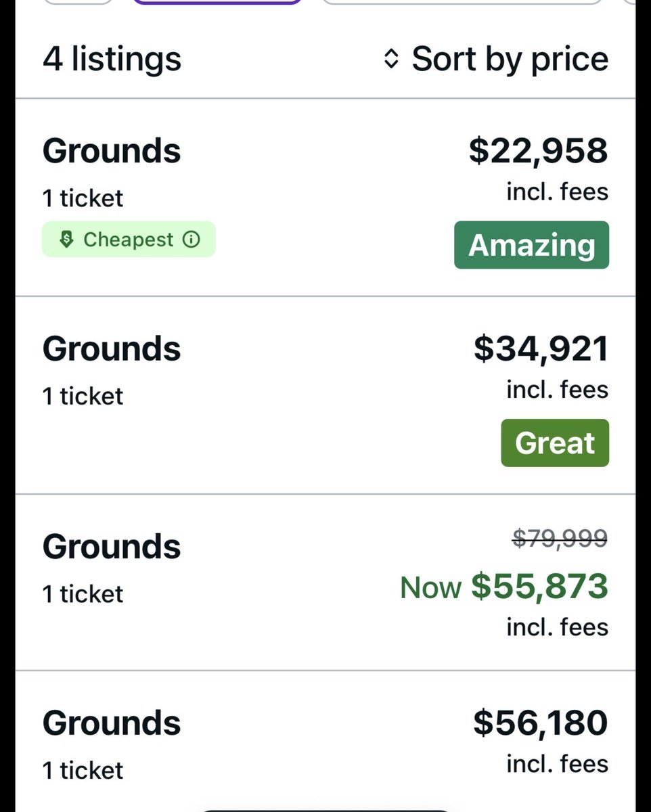The width and height of the screenshot is (651, 812).
Task: Click the Grounds title of the cheapest listing
Action: (x=112, y=150)
